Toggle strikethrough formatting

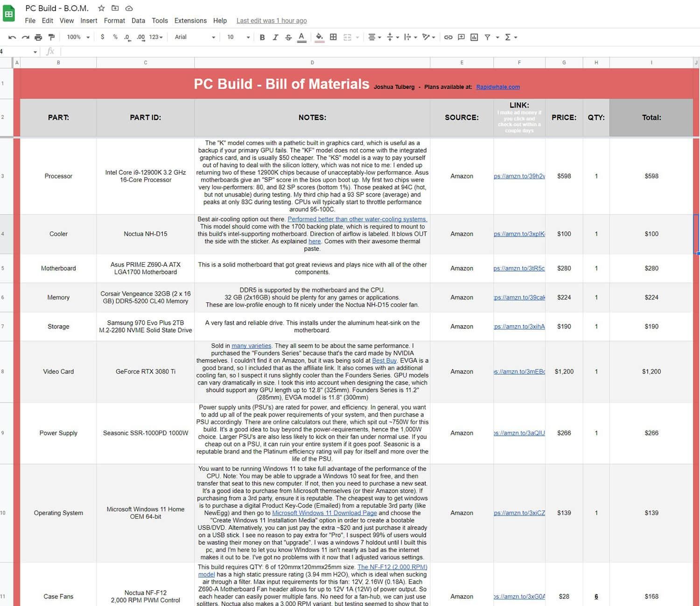point(288,37)
